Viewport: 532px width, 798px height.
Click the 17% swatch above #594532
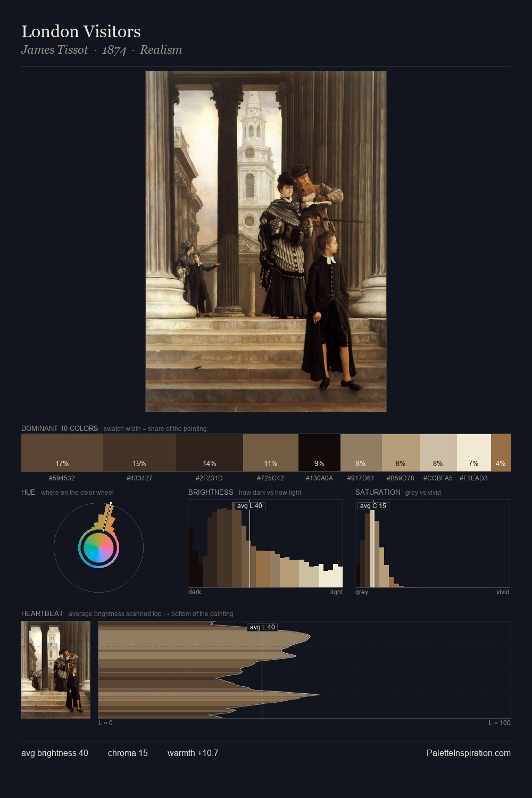pyautogui.click(x=62, y=453)
